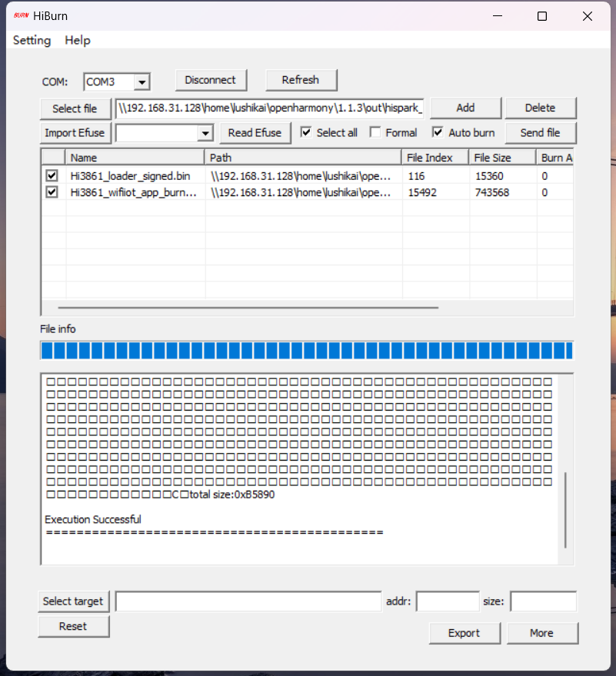Minimize the HiBurn window
Image resolution: width=616 pixels, height=676 pixels.
coord(498,16)
